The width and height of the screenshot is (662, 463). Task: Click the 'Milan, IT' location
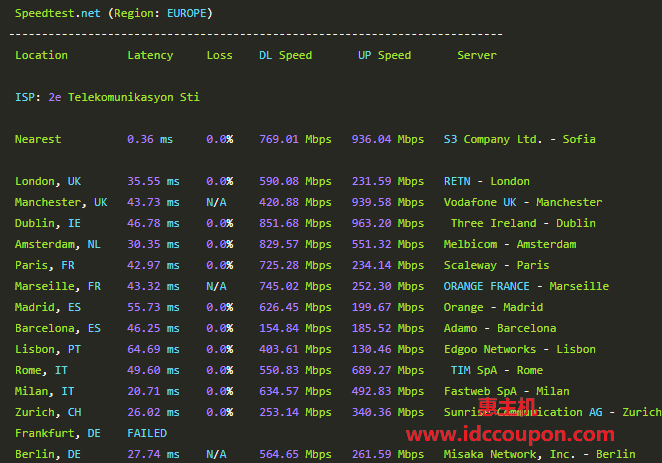45,391
